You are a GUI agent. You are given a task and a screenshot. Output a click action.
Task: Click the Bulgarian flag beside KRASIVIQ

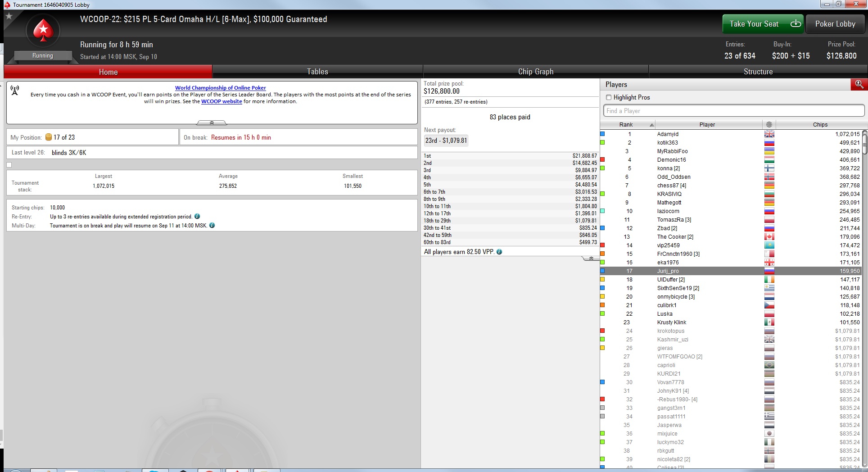769,194
